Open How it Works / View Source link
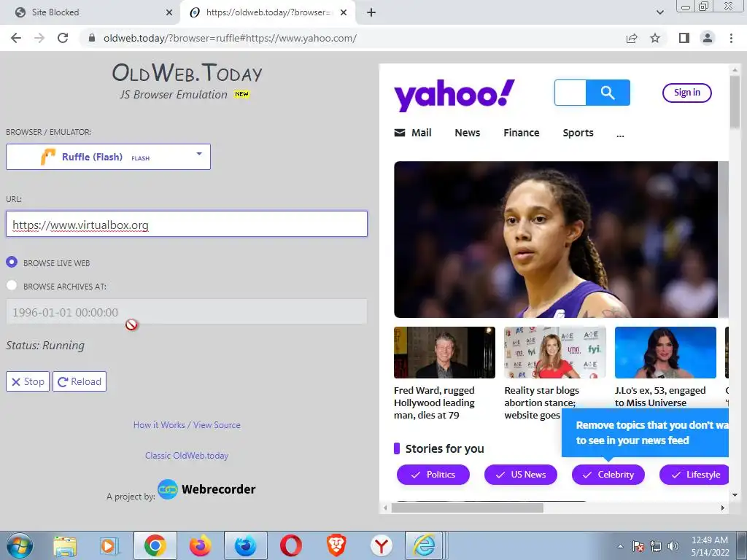The image size is (747, 560). [187, 425]
